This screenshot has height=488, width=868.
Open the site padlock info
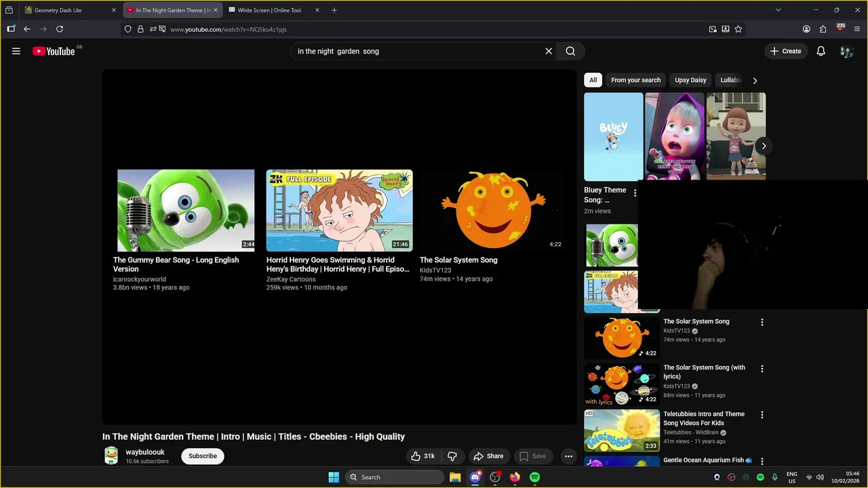[x=140, y=29]
